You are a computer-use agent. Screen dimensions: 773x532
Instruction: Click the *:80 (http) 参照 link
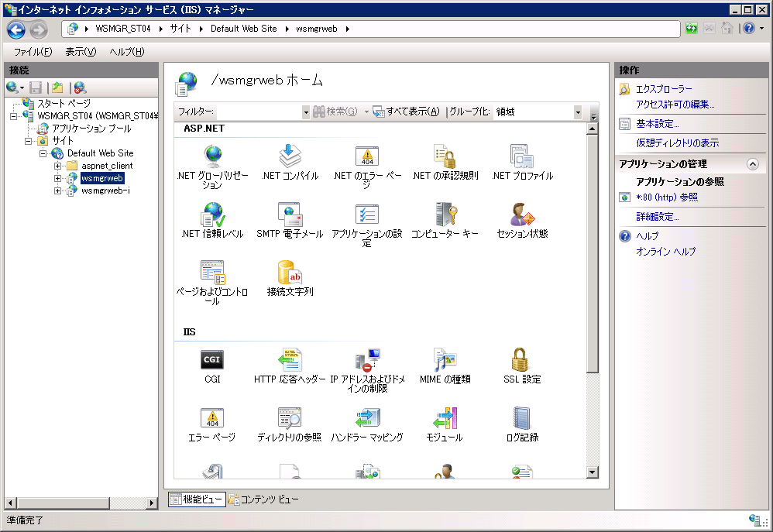pyautogui.click(x=666, y=197)
